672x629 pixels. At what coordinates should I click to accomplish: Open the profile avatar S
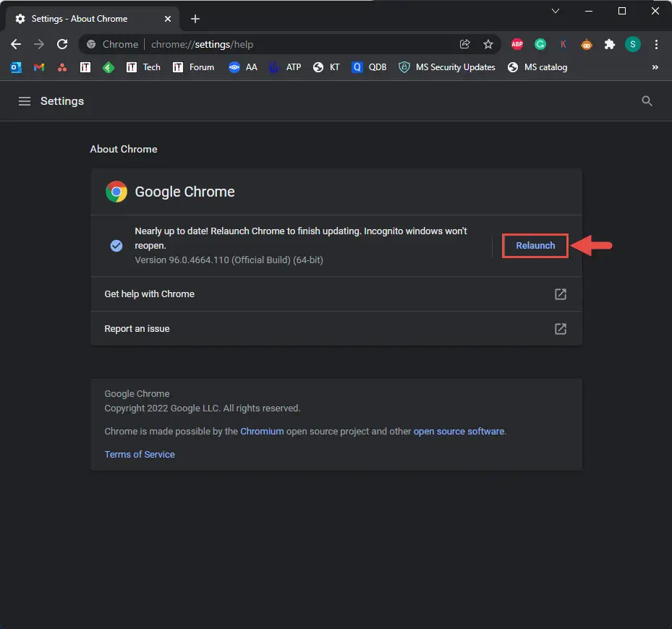point(632,44)
